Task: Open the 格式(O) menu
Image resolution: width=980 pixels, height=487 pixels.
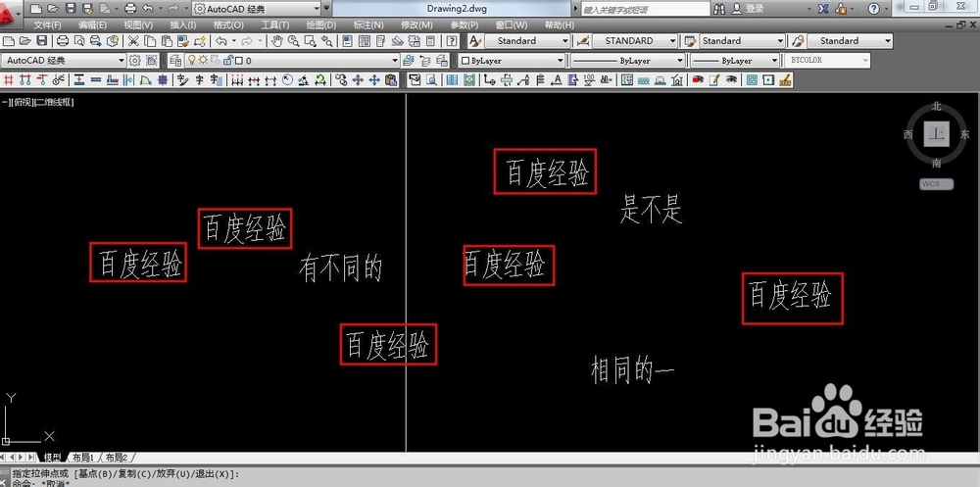Action: point(228,25)
